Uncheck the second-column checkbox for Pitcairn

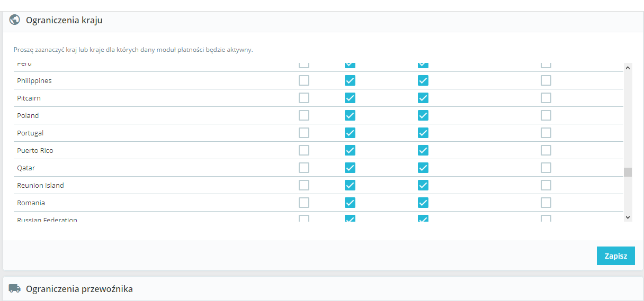(x=350, y=98)
